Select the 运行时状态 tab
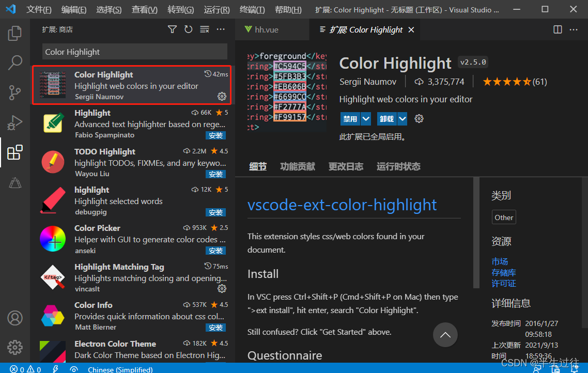The width and height of the screenshot is (588, 373). tap(398, 166)
